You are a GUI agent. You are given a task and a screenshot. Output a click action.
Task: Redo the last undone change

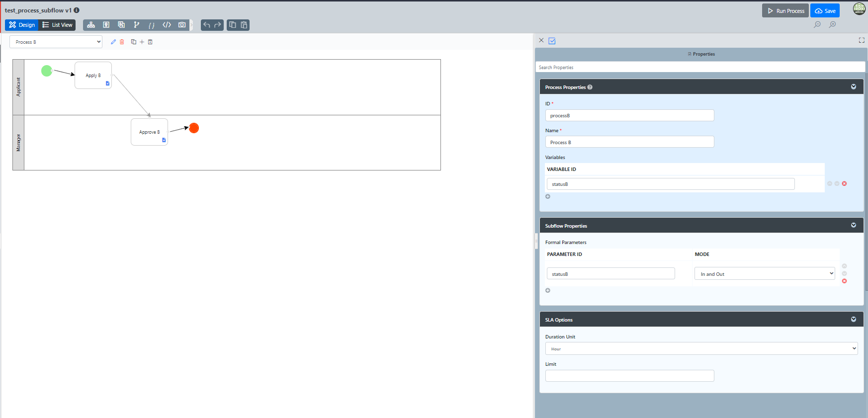click(x=218, y=25)
